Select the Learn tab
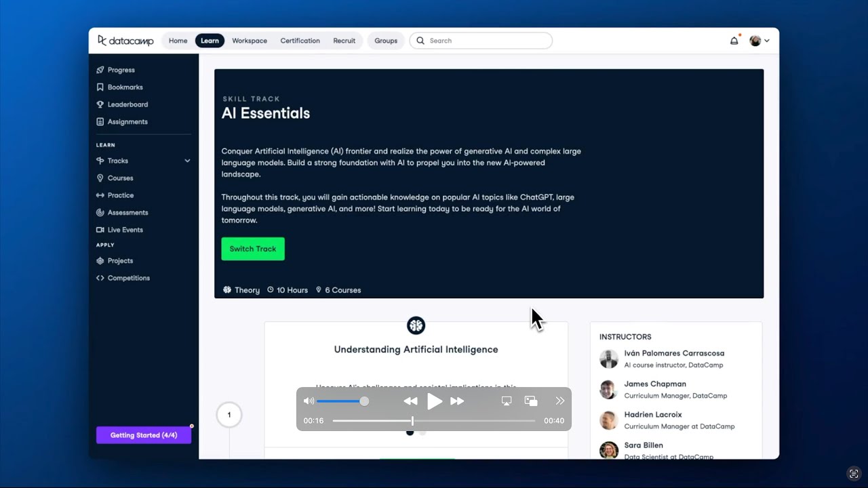Screen dimensions: 868x488 210,41
